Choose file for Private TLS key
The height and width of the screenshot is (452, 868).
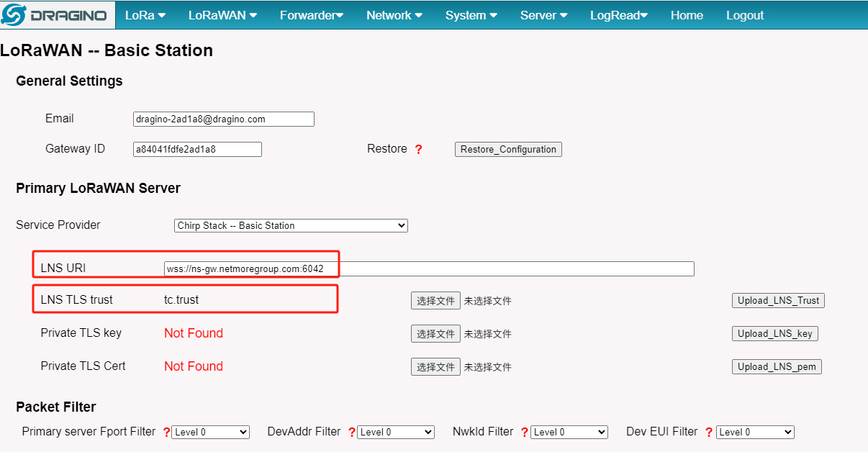[x=435, y=334]
